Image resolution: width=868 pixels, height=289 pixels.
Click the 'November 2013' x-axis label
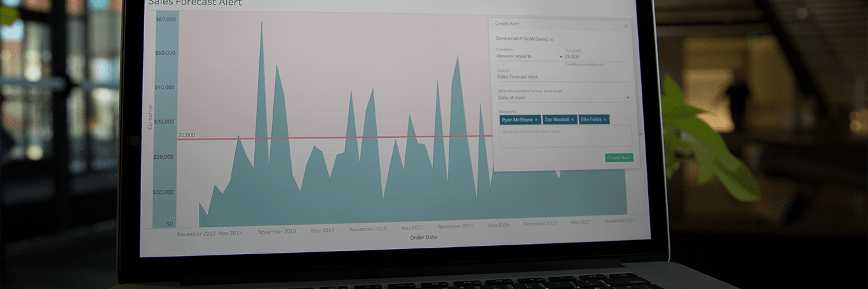277,232
